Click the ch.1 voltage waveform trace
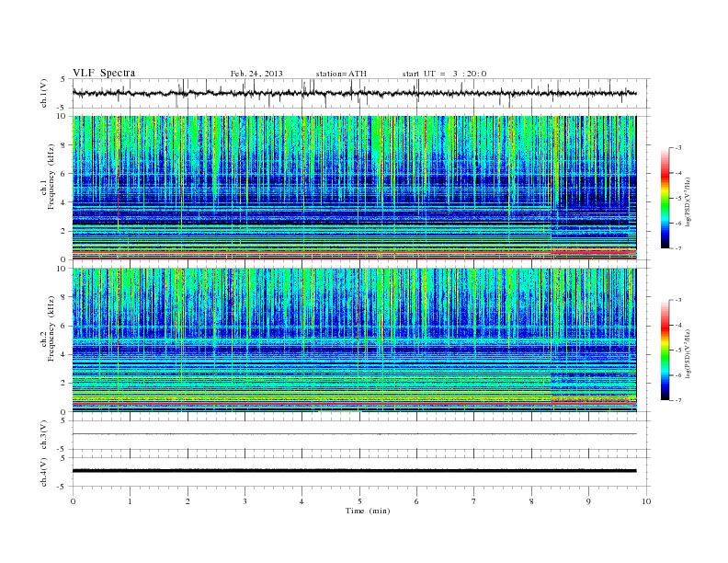Screen dimensions: 728x563 coord(354,93)
